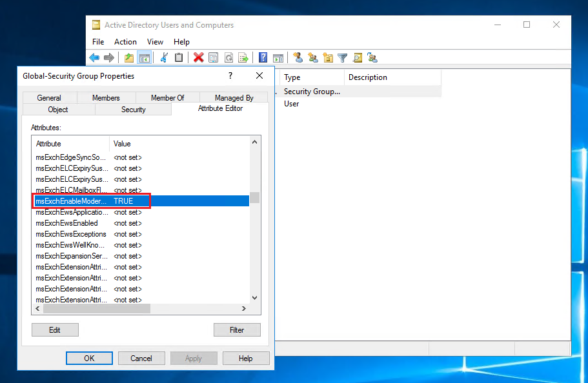This screenshot has height=383, width=588.
Task: Open the File menu
Action: point(98,42)
